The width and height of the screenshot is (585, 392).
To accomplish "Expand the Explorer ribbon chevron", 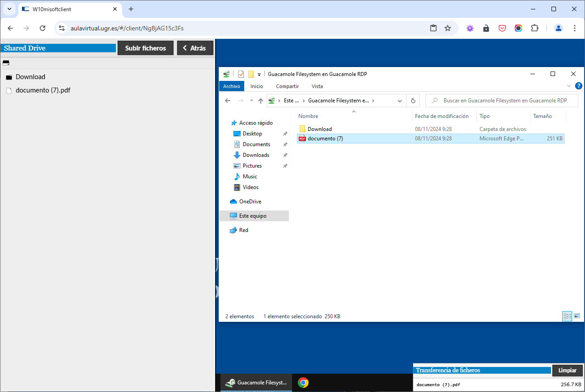I will [x=569, y=86].
